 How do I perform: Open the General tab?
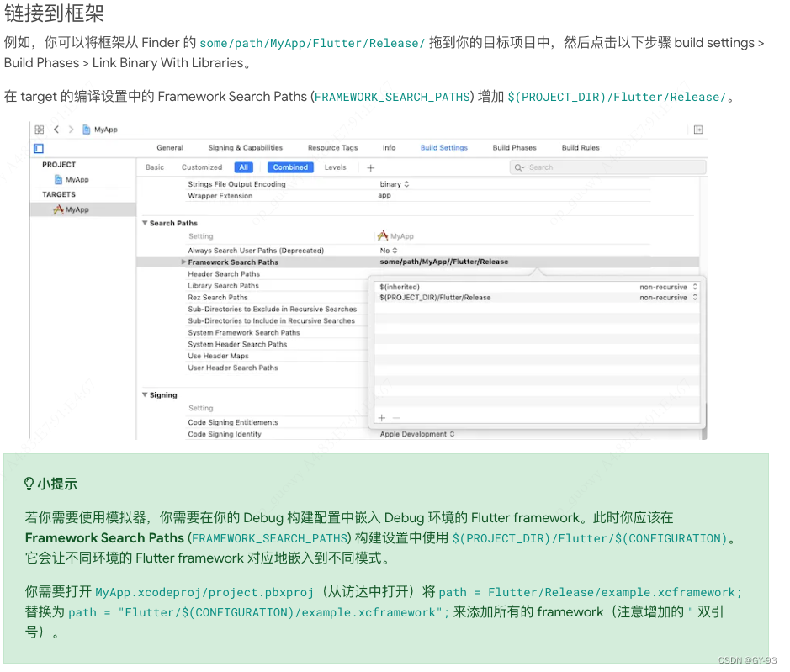coord(170,147)
